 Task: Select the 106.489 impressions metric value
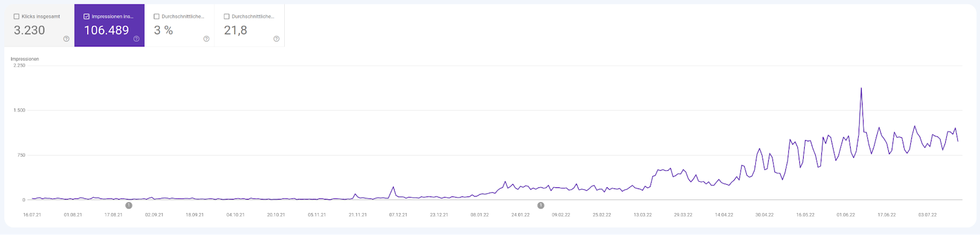(x=107, y=30)
